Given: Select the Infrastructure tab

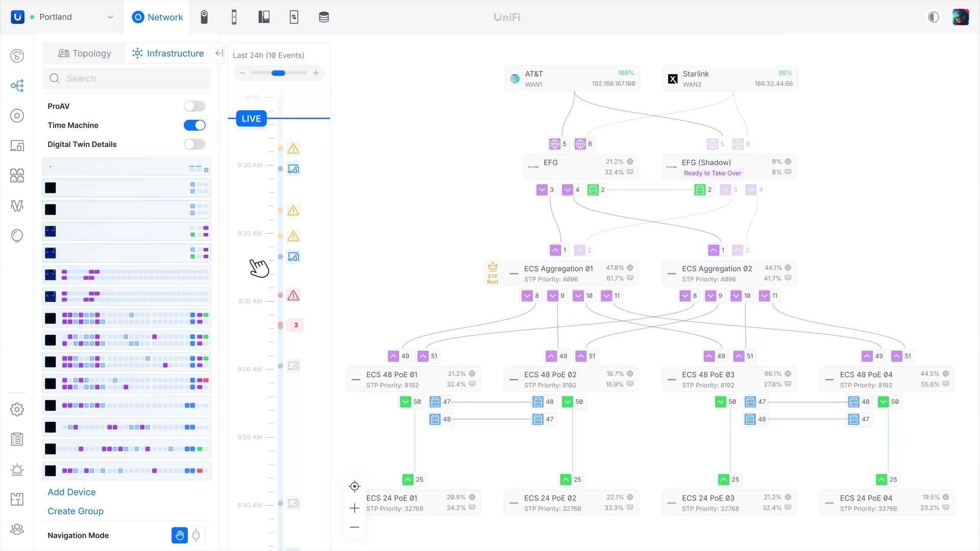Looking at the screenshot, I should 167,53.
